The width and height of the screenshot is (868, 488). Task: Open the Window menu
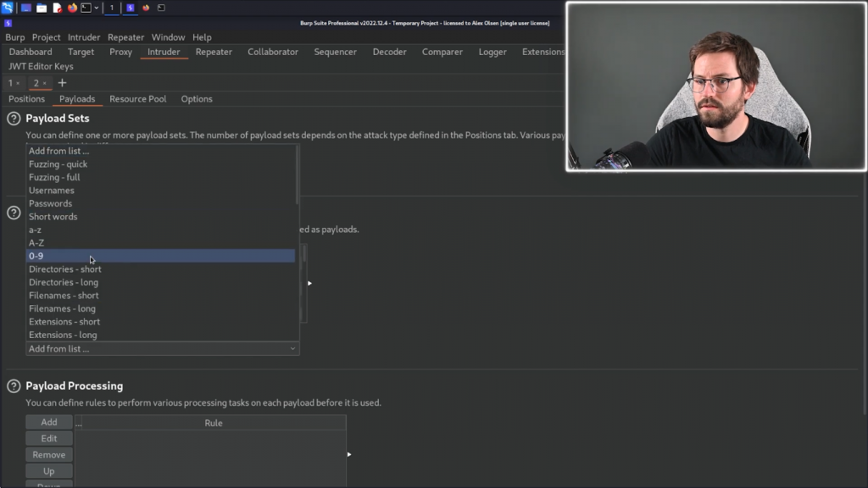coord(169,37)
